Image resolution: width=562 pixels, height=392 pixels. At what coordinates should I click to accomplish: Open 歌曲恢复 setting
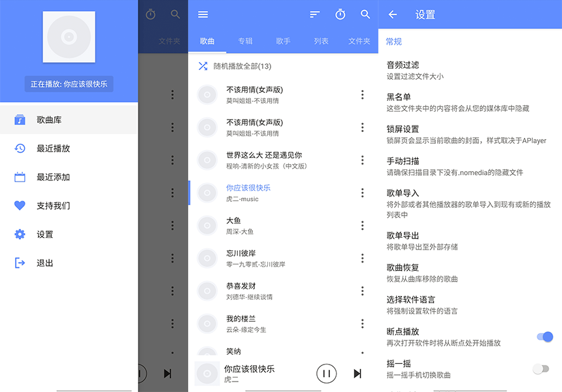click(471, 272)
